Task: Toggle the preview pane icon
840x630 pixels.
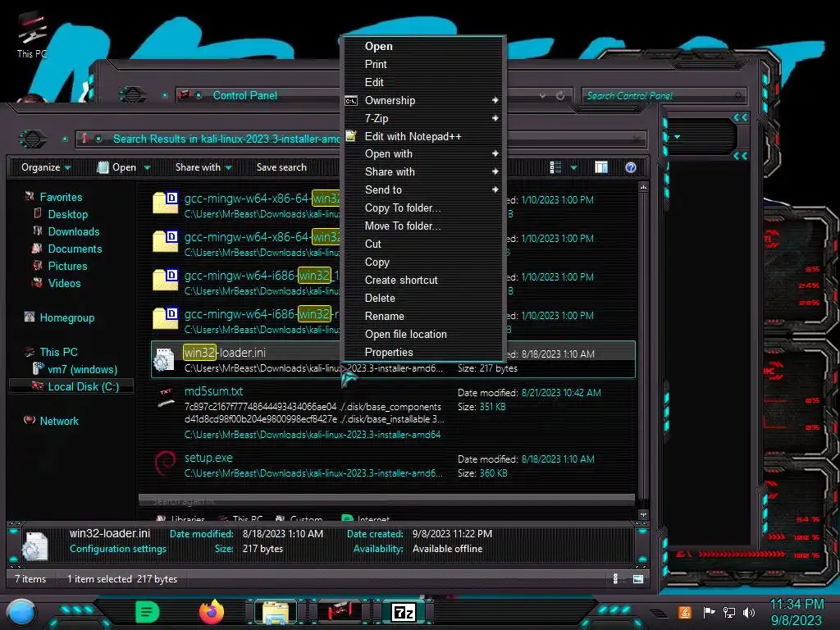Action: pyautogui.click(x=601, y=167)
